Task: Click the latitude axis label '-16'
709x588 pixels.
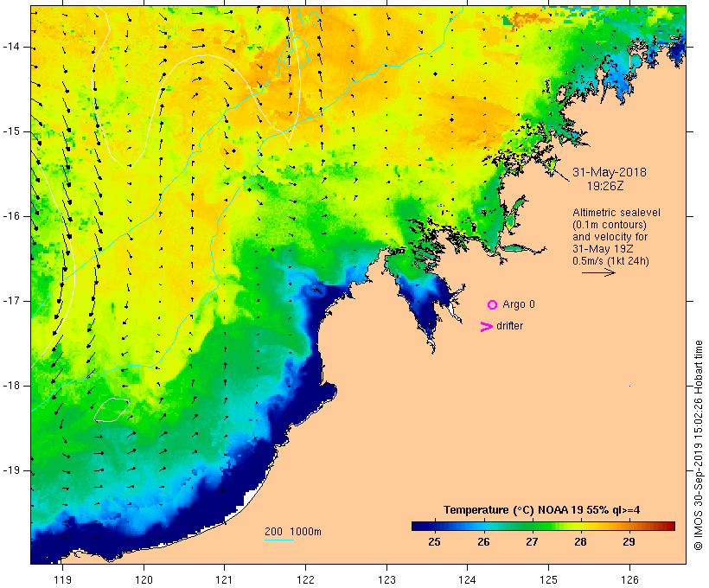Action: (11, 216)
